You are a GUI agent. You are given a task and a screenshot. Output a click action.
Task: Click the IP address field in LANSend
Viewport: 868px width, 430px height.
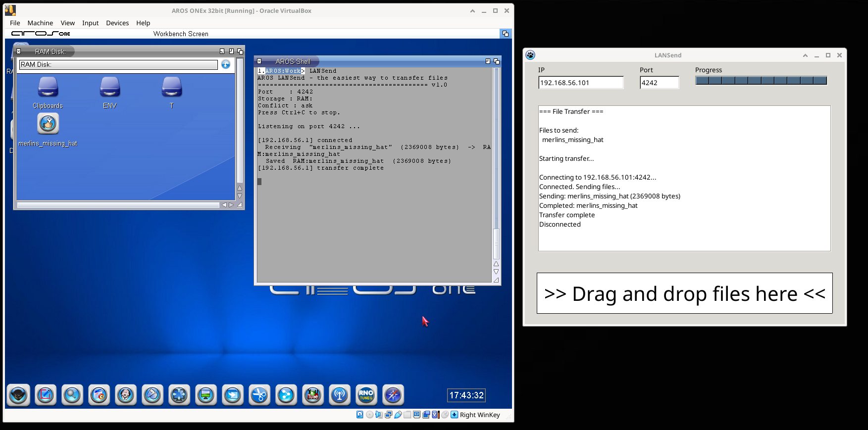pos(580,83)
